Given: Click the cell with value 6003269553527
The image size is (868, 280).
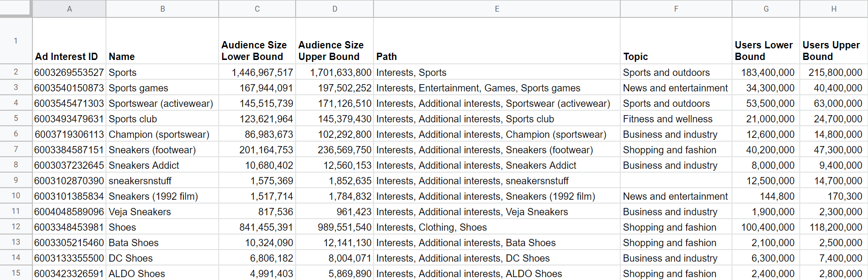Looking at the screenshot, I should (x=69, y=72).
